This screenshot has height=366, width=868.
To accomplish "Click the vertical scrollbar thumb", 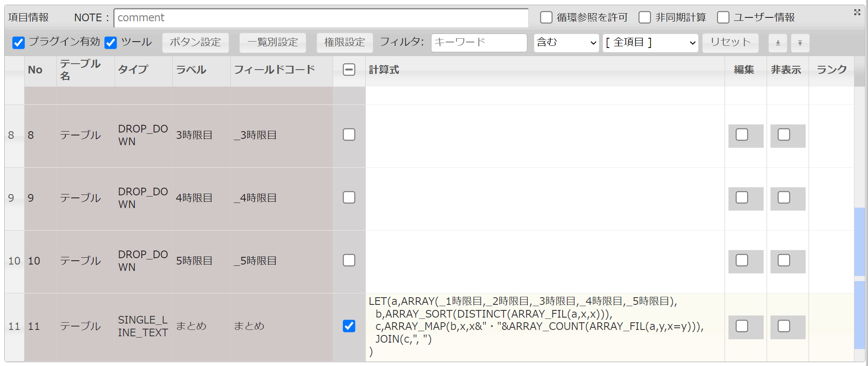I will tap(860, 278).
